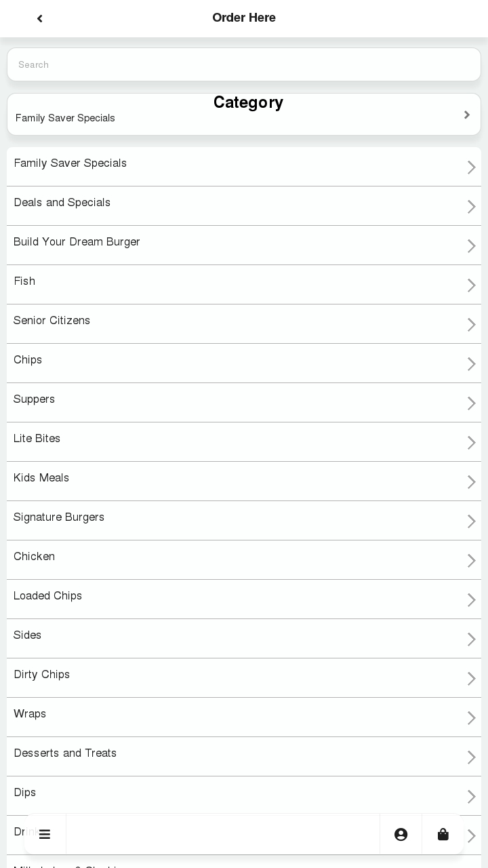The image size is (488, 868).
Task: Select Deals and Specials category
Action: (x=62, y=203)
